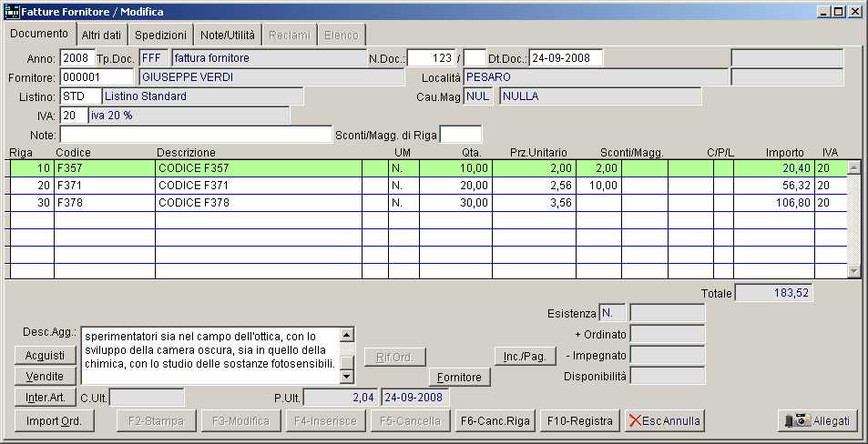Click the IVA code field showing 20
Image resolution: width=868 pixels, height=444 pixels.
[x=74, y=116]
